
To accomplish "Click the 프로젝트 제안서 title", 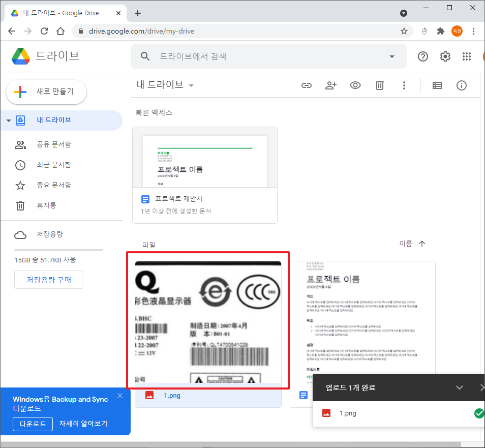I will (179, 199).
